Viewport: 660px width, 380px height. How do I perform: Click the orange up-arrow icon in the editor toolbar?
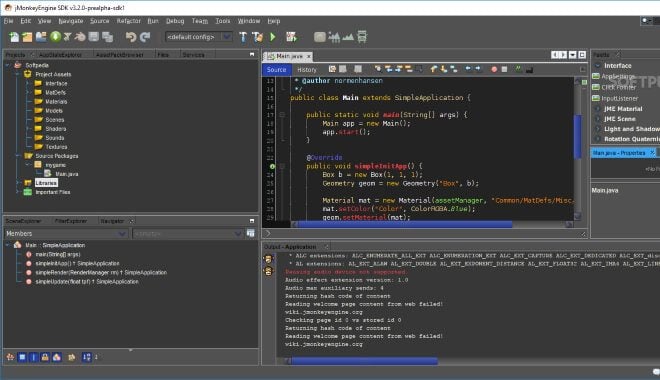(x=434, y=69)
